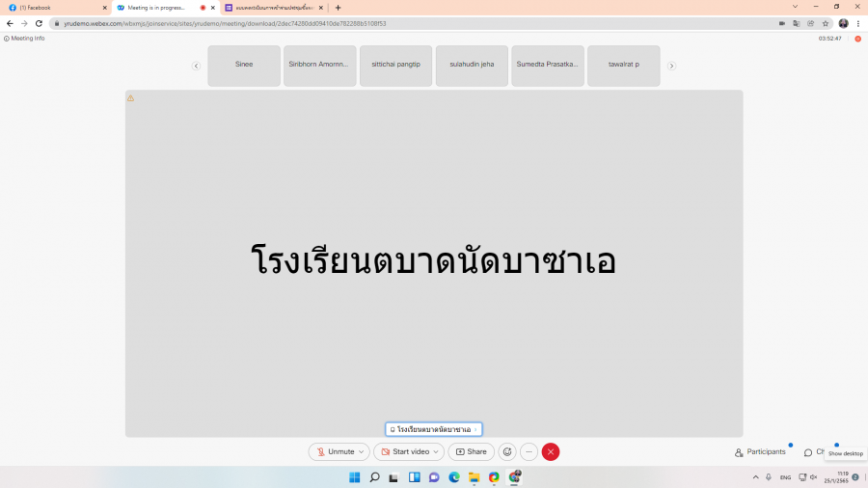Screen dimensions: 868x488
Task: Open the reactions emoji icon
Action: 507,451
